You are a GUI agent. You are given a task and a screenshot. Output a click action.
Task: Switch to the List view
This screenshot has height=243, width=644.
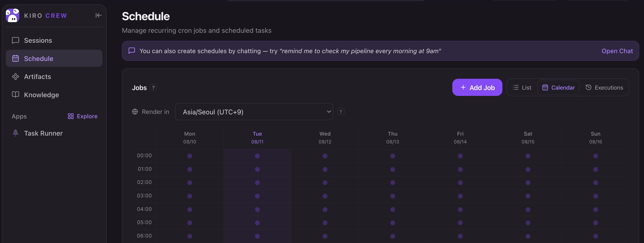pos(522,88)
